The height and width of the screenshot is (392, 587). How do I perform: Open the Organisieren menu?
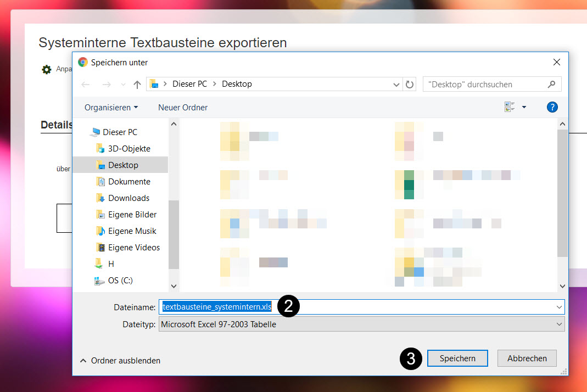111,108
